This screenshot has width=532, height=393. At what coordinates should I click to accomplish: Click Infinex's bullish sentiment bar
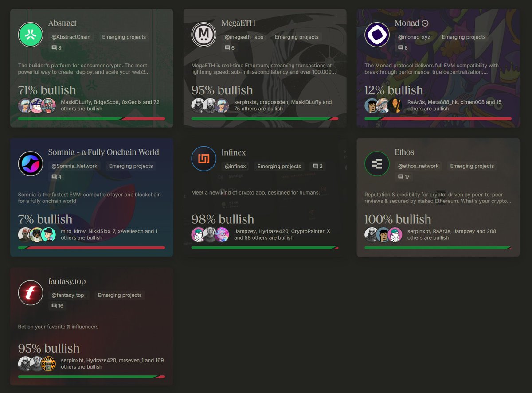tap(265, 247)
